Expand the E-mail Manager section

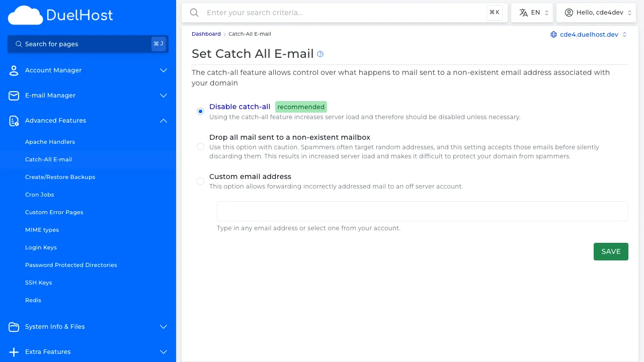coord(163,96)
